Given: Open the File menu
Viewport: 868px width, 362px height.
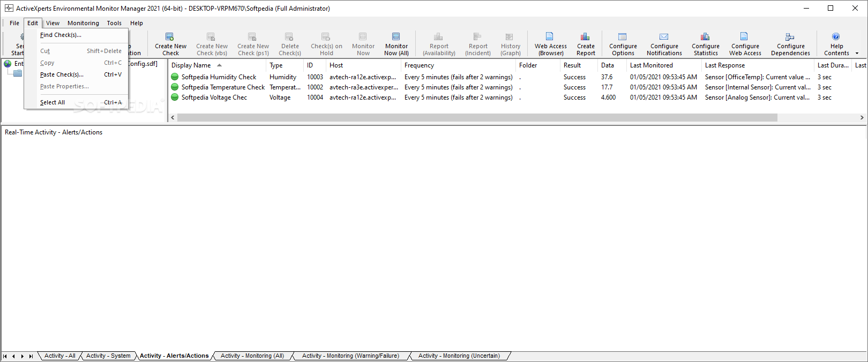Looking at the screenshot, I should tap(14, 23).
